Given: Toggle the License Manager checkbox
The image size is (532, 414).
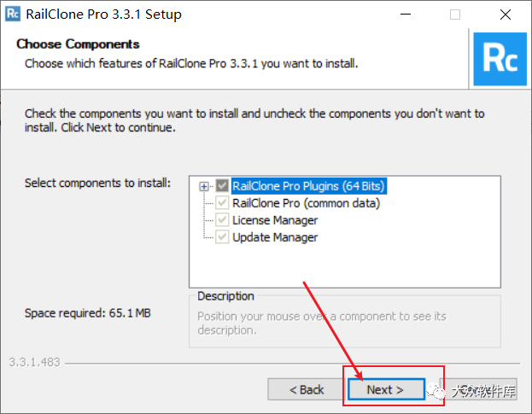Looking at the screenshot, I should point(222,220).
